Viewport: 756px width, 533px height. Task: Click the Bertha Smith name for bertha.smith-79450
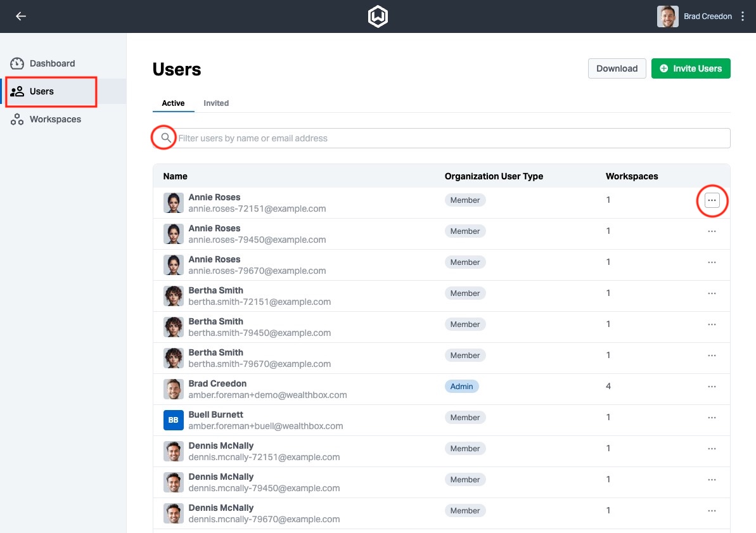click(215, 321)
